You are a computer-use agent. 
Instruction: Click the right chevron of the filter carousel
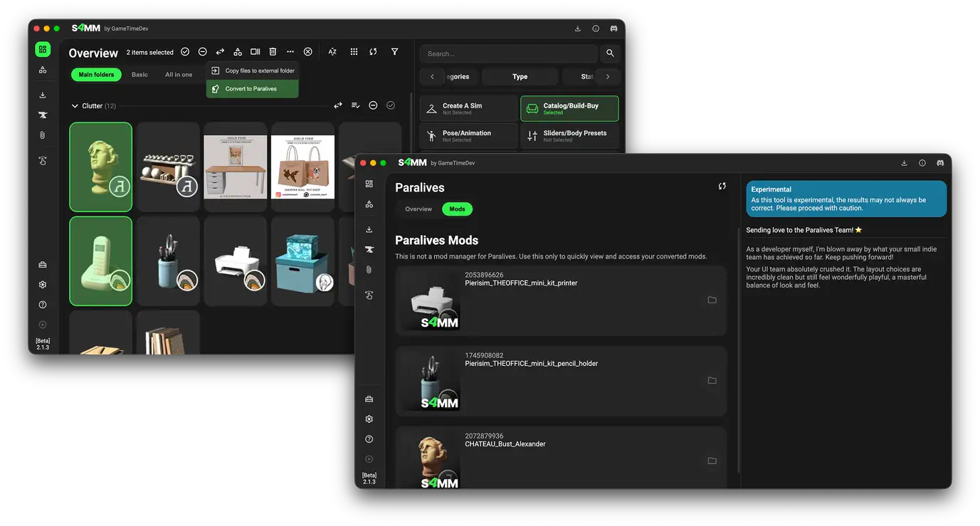608,77
